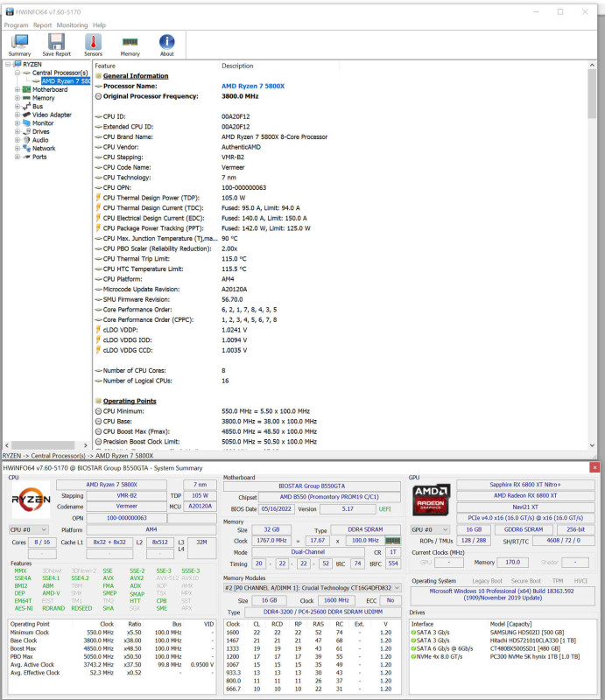This screenshot has width=605, height=700.
Task: Click the clock icon beside Original Processor Frequency
Action: click(x=98, y=96)
